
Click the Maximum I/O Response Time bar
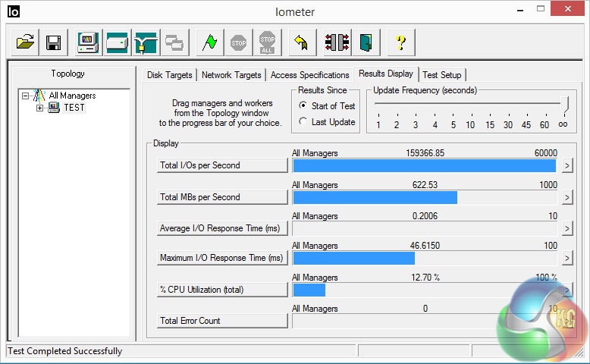point(425,259)
